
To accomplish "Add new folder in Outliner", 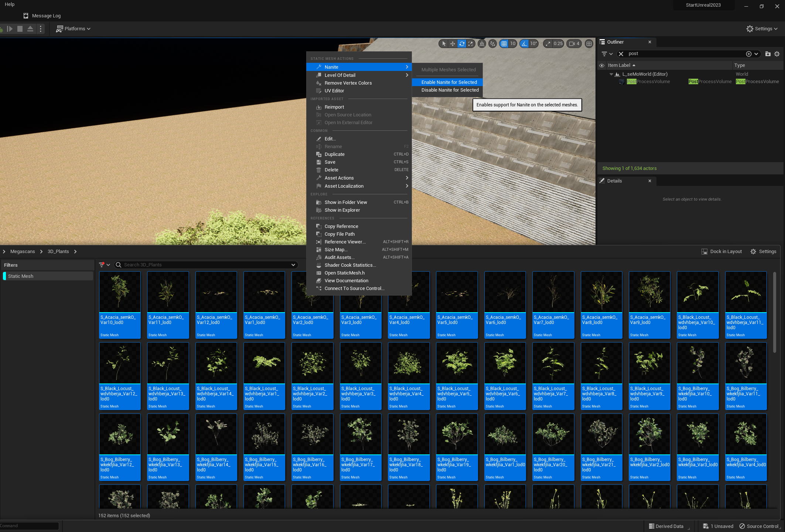I will (768, 54).
